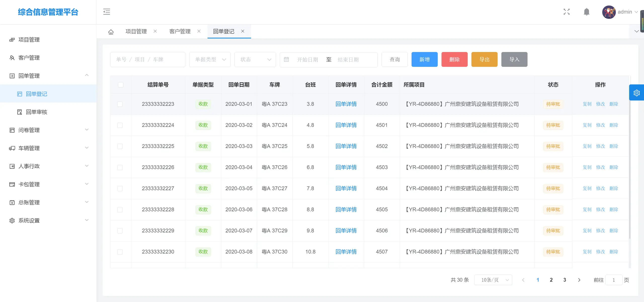Click the calendar icon in the date range
The width and height of the screenshot is (644, 302).
[x=286, y=60]
